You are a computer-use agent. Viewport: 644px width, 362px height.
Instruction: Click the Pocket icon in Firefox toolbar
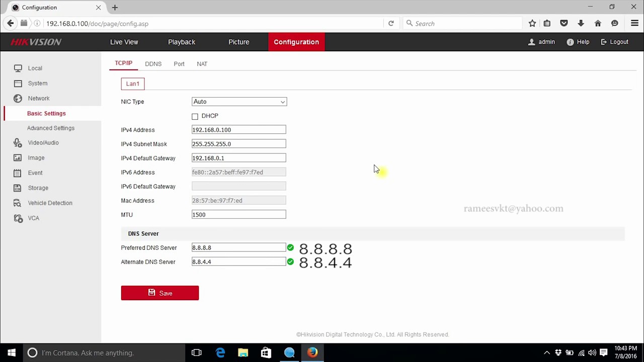pyautogui.click(x=564, y=24)
